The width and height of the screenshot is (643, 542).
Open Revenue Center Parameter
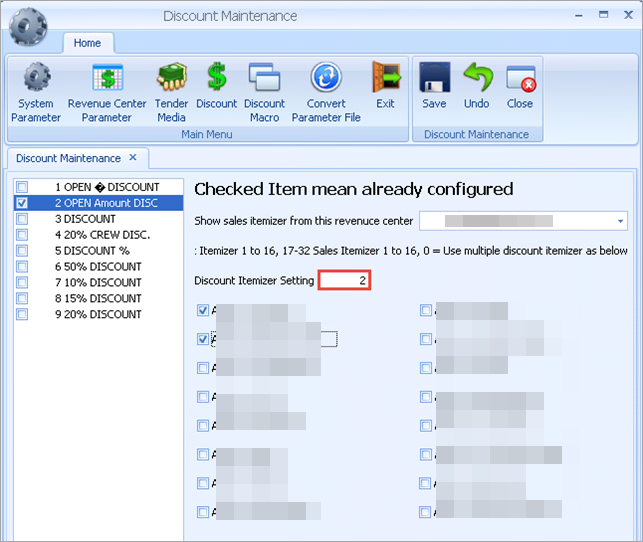point(107,92)
